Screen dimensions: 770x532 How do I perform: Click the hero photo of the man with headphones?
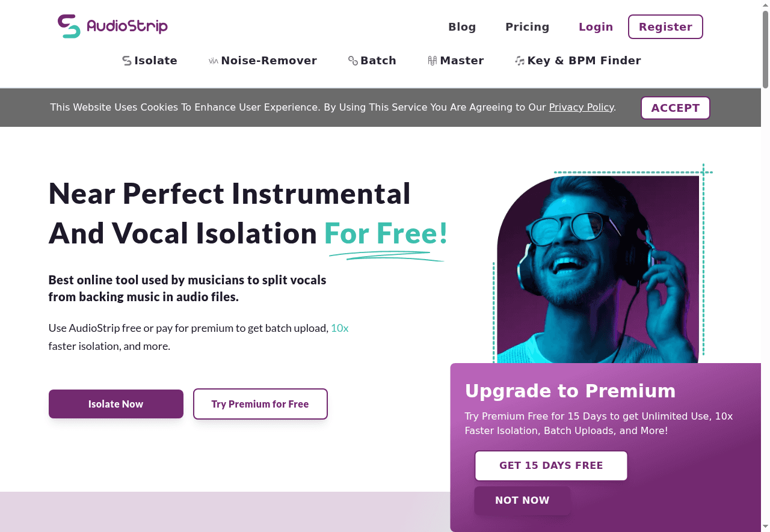coord(598,271)
